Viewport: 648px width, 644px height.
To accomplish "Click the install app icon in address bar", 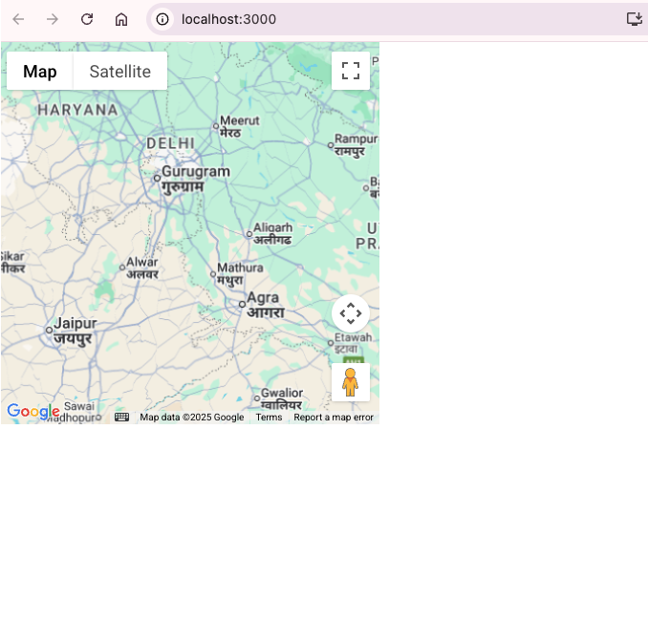I will (635, 19).
